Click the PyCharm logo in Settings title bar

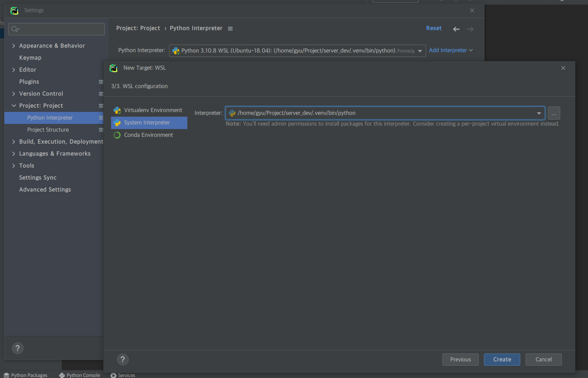click(x=14, y=10)
